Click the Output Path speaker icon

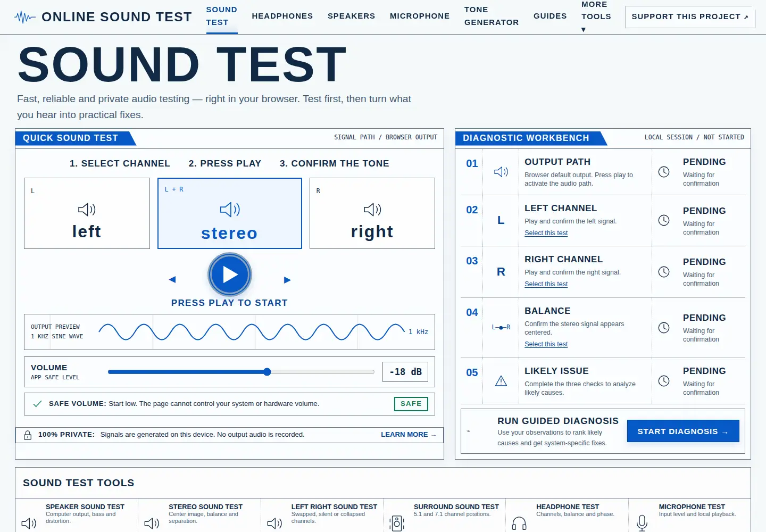[501, 172]
